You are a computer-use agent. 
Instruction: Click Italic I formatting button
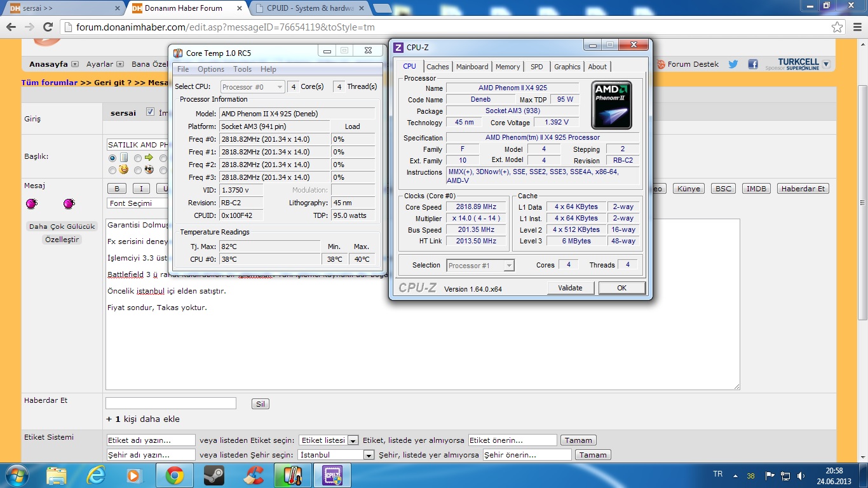click(x=141, y=189)
